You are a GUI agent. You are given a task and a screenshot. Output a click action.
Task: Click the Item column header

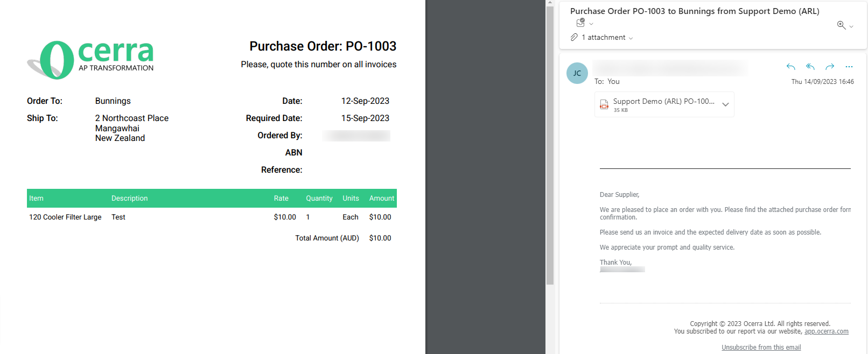(x=36, y=199)
